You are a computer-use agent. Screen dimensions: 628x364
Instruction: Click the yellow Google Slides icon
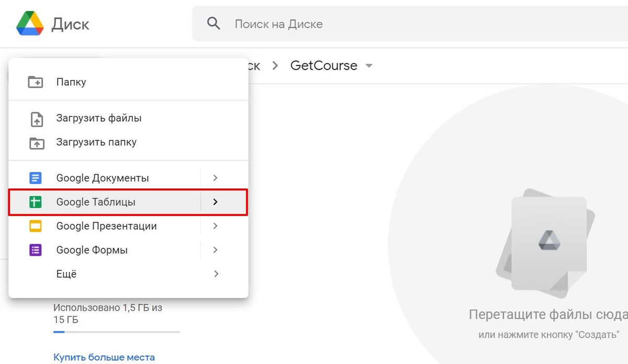click(36, 226)
